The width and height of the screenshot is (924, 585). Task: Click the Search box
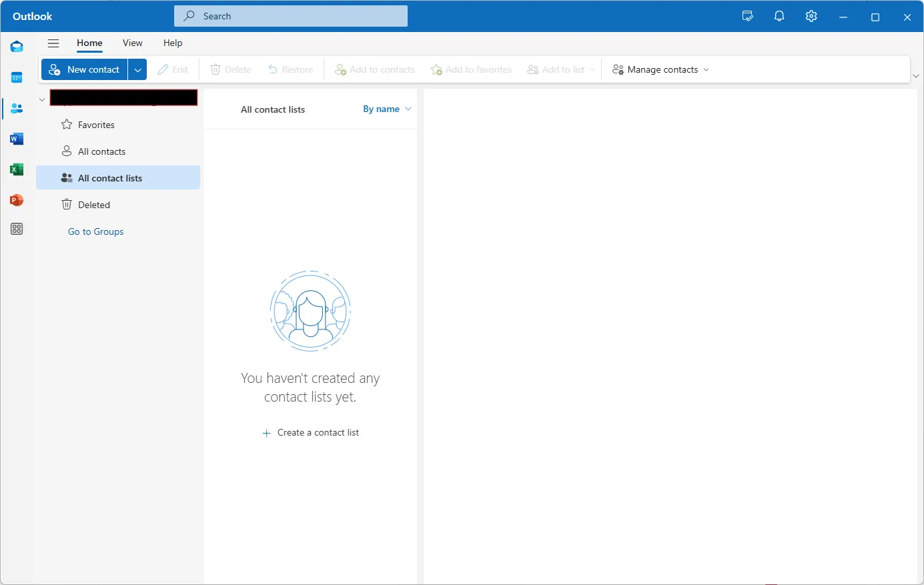[291, 16]
